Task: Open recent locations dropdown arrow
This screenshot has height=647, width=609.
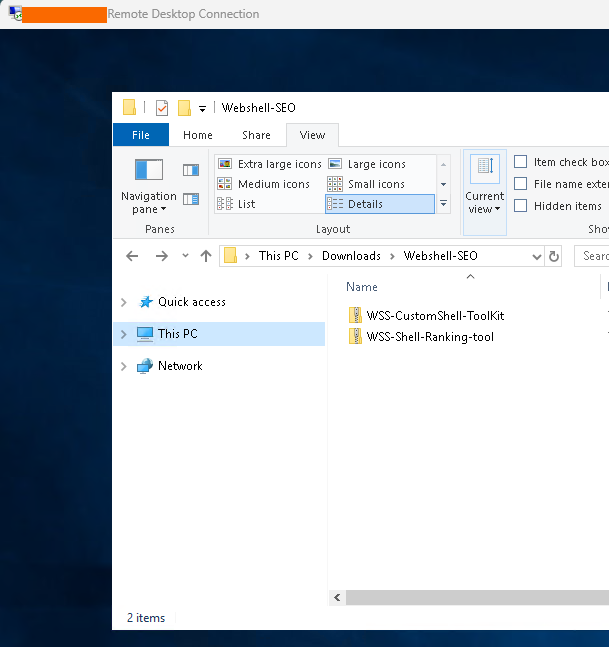Action: click(x=185, y=256)
